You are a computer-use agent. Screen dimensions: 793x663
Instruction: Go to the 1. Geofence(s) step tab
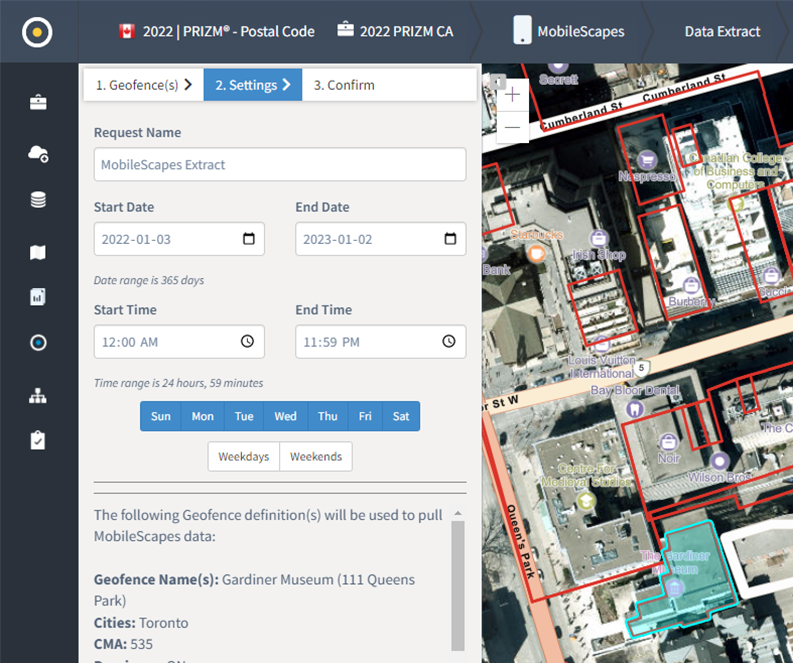coord(143,85)
